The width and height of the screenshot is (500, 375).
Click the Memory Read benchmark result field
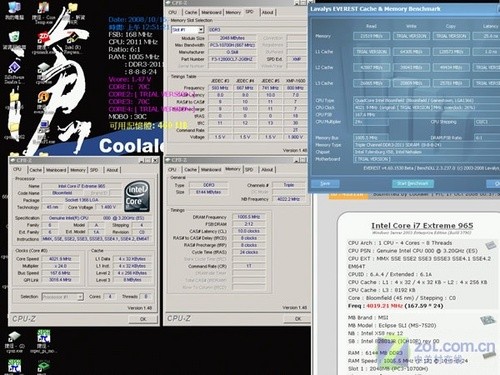[x=371, y=36]
